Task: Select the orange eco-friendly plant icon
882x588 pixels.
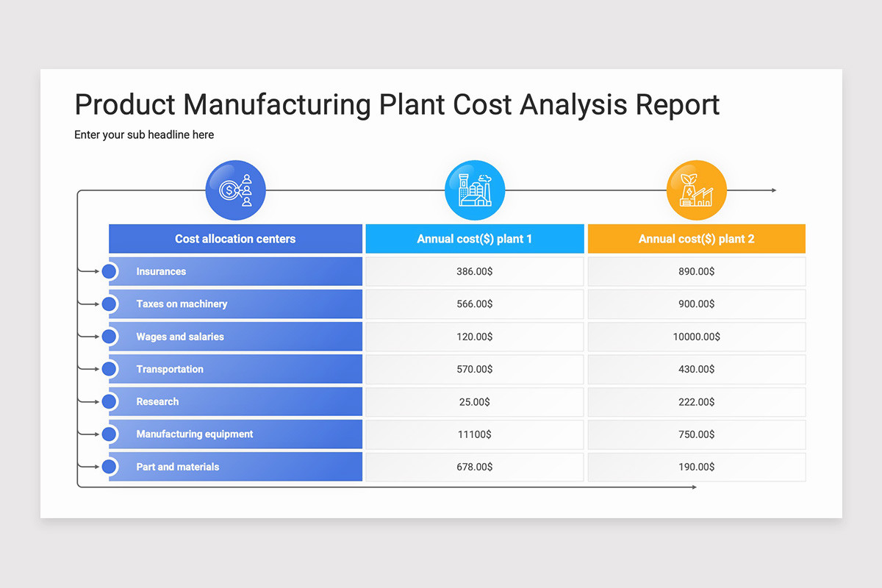Action: 696,190
